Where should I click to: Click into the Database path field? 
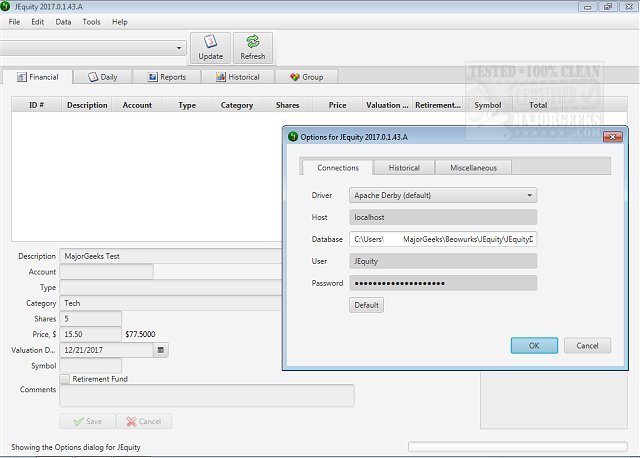click(x=442, y=239)
